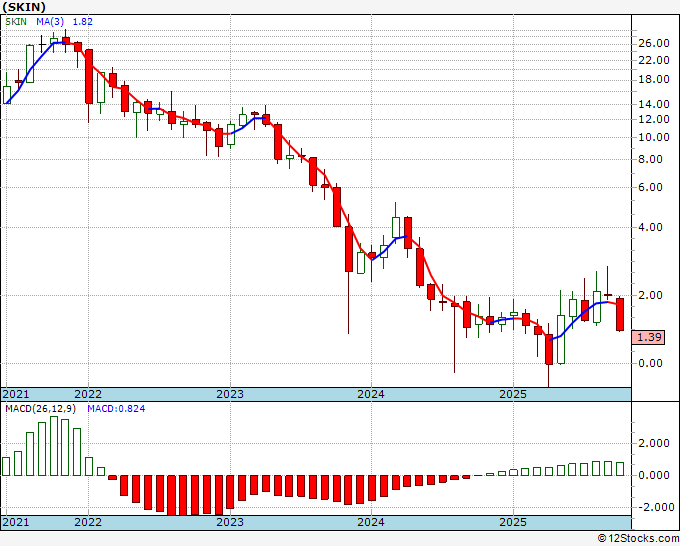Click the MACD(26,12,9) indicator label

pyautogui.click(x=41, y=409)
